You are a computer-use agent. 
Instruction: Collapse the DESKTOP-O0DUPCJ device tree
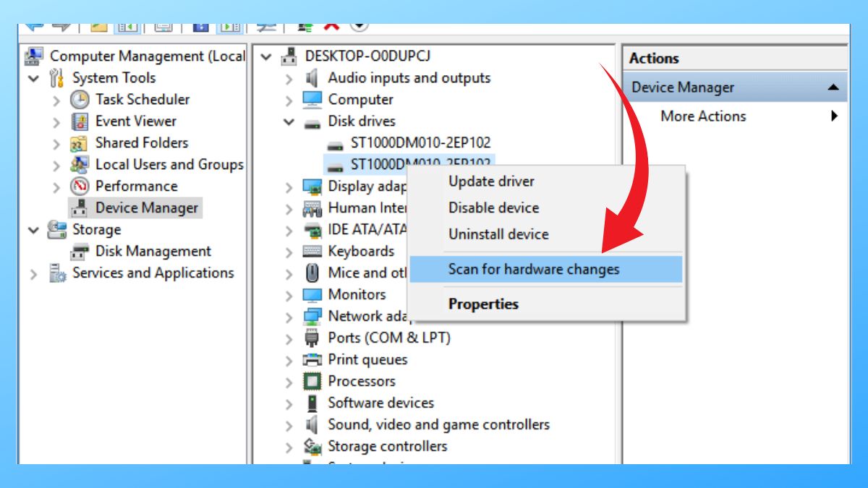(267, 56)
